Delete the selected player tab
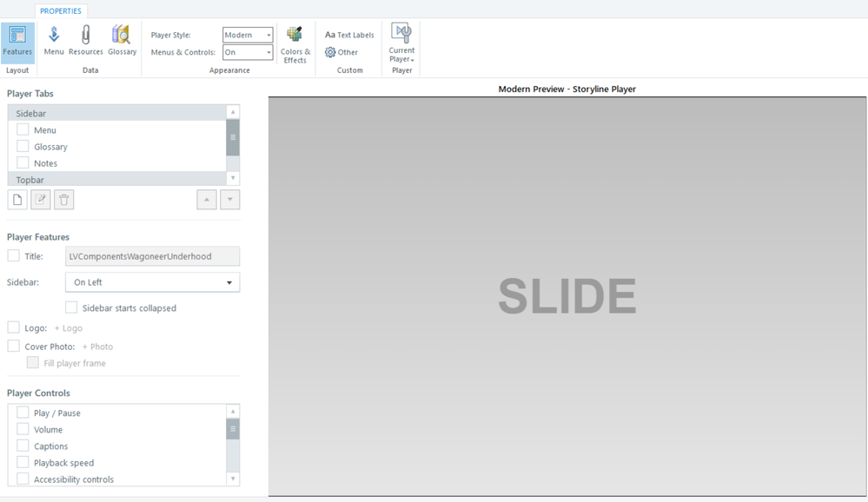The width and height of the screenshot is (868, 502). 64,200
